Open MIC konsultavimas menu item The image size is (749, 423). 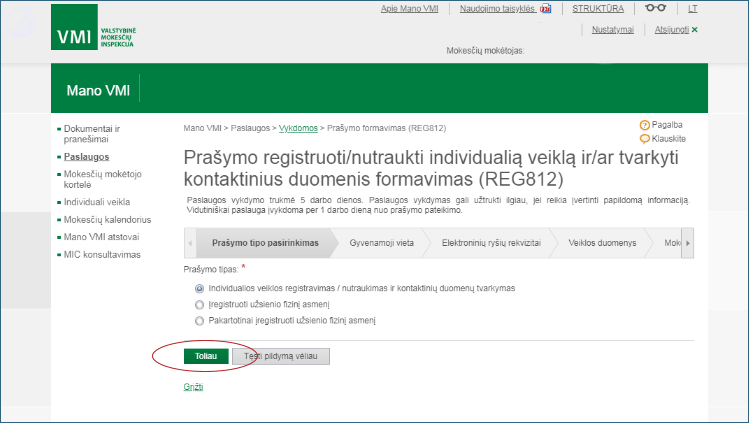click(102, 254)
